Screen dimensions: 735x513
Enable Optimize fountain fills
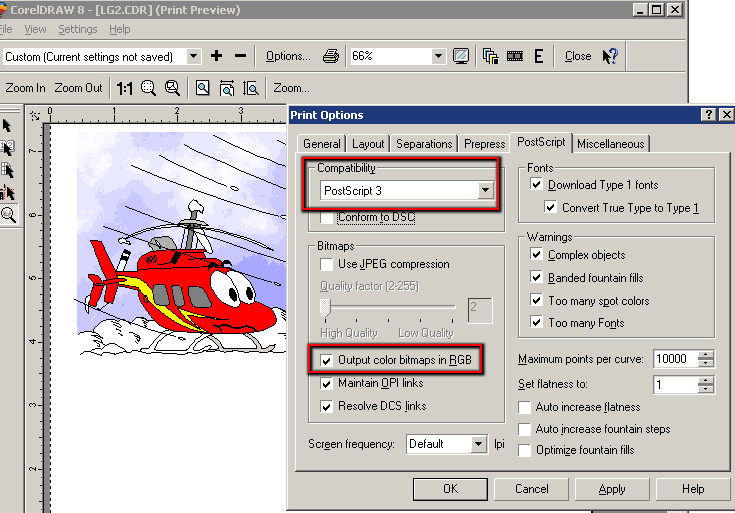(525, 450)
